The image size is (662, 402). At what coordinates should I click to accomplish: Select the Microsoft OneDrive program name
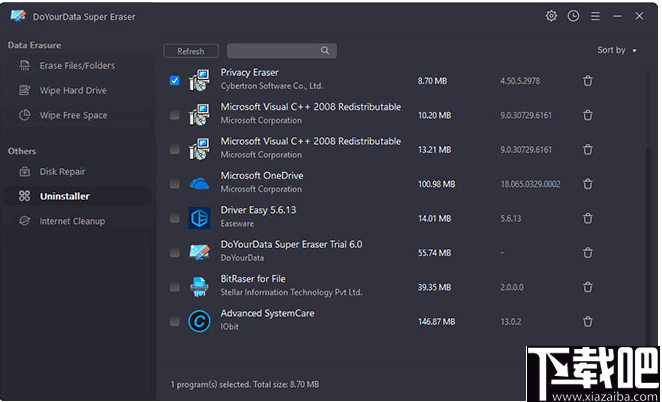(x=262, y=176)
